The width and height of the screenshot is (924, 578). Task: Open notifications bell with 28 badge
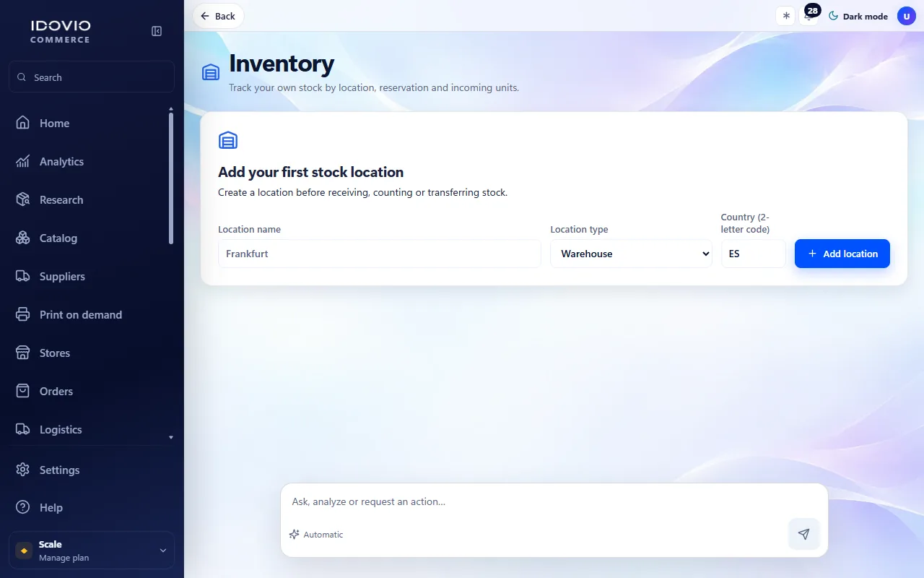click(809, 16)
